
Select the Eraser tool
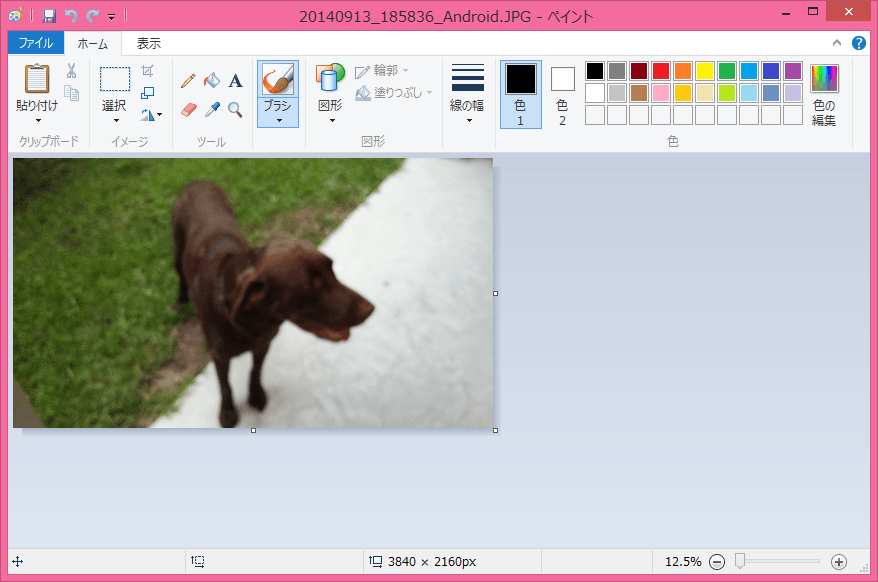click(x=189, y=109)
